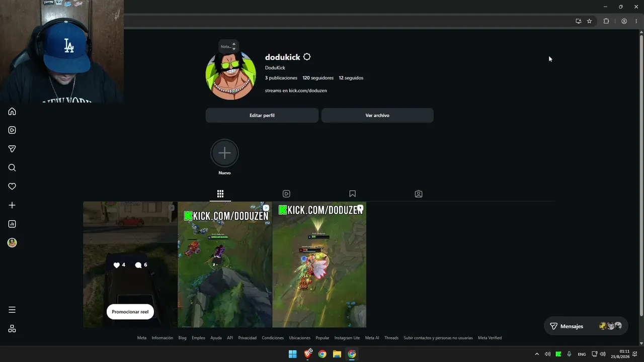Viewport: 644px width, 362px height.
Task: Bookmark this page with the star icon
Action: (589, 21)
